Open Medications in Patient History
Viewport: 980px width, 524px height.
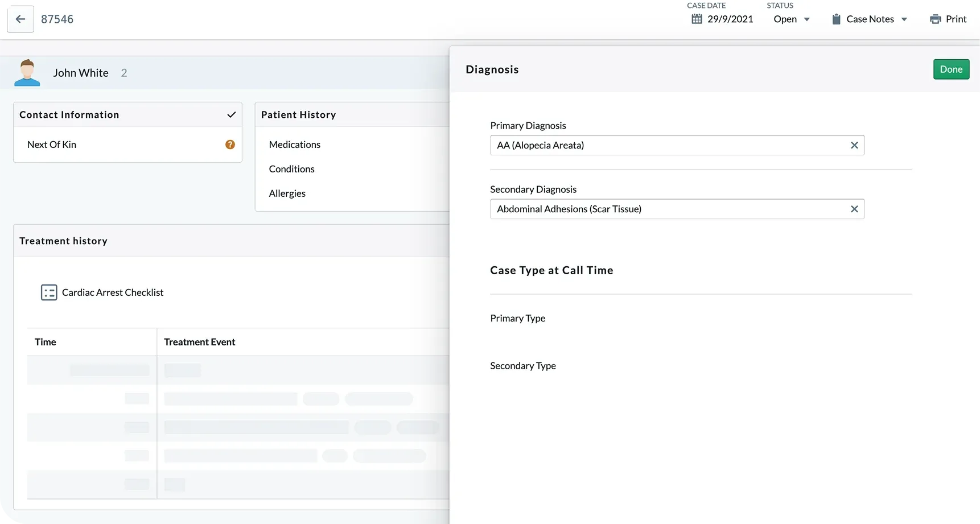(x=294, y=145)
